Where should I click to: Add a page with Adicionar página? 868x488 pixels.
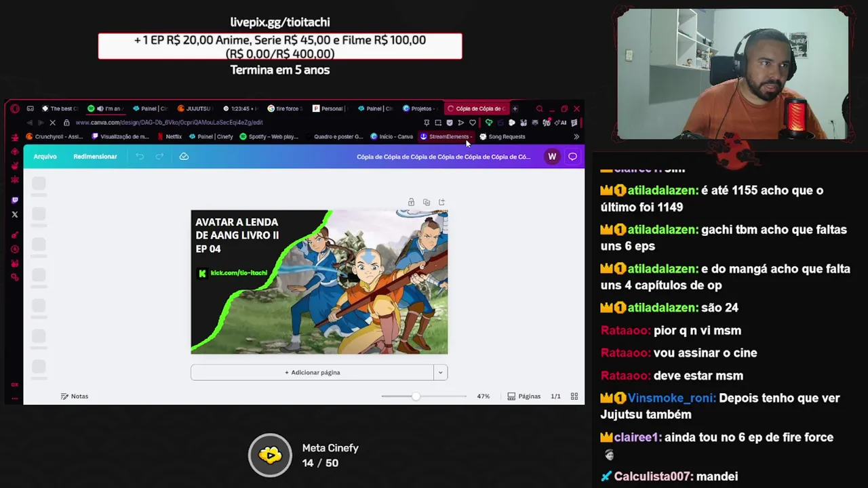tap(312, 372)
